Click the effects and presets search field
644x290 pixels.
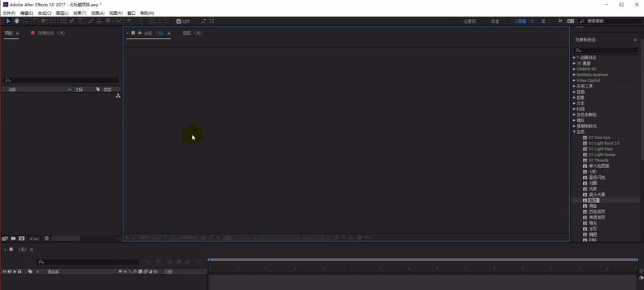(x=606, y=50)
